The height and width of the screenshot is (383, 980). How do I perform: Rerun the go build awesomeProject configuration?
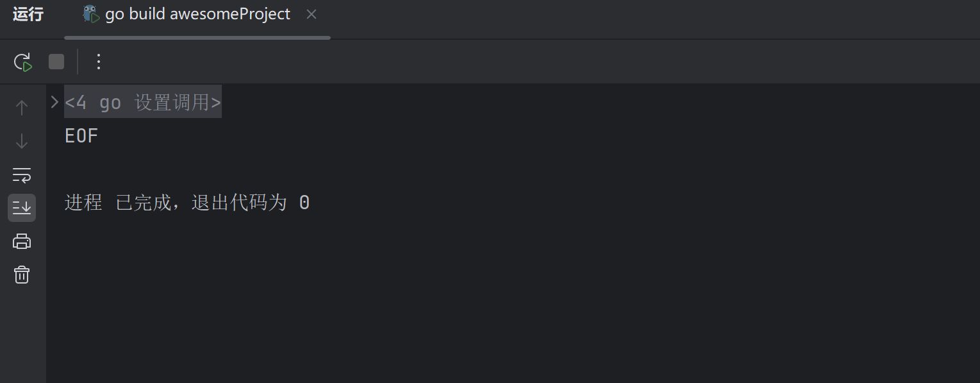click(22, 62)
